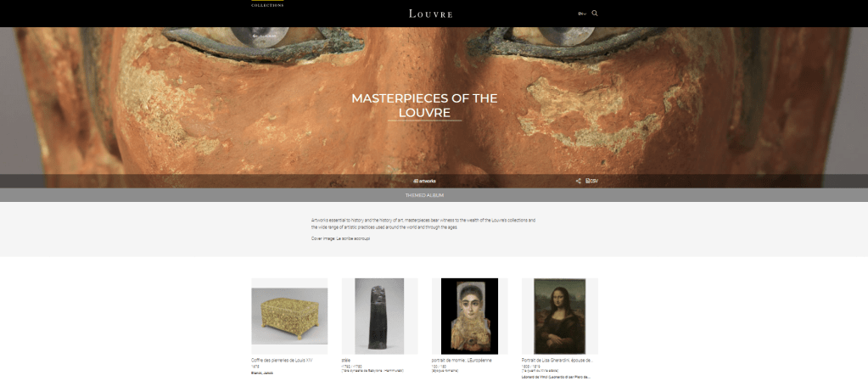Download the album as CSV
Screen dimensions: 868x392
point(591,181)
